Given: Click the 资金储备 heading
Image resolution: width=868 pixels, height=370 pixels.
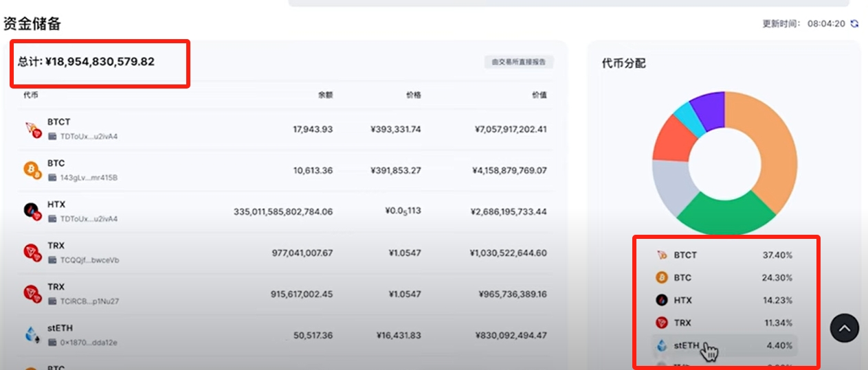Looking at the screenshot, I should [x=32, y=23].
